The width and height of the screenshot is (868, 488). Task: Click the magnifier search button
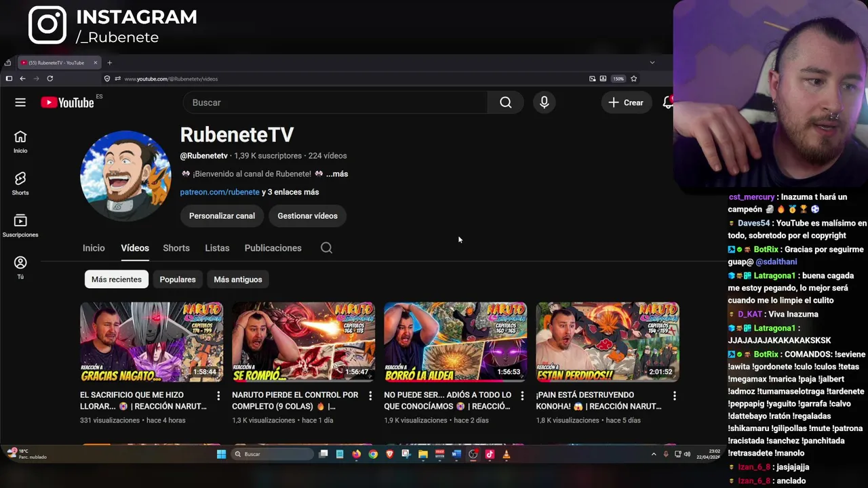[x=506, y=102]
